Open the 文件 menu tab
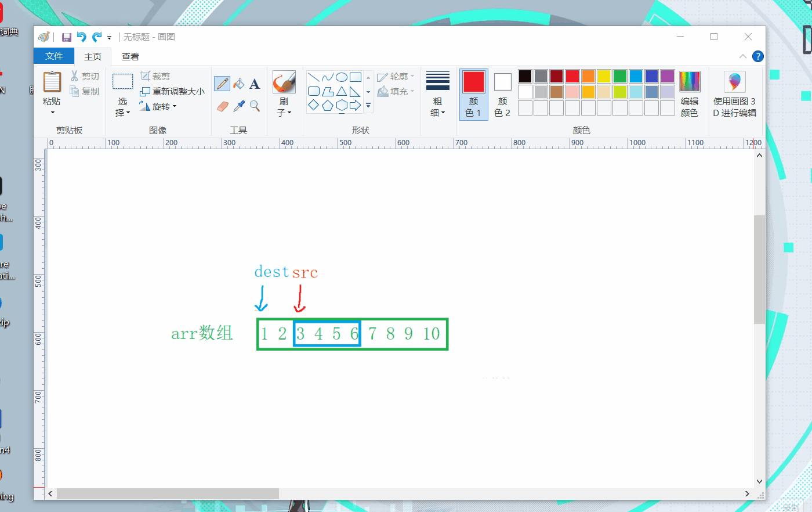Image resolution: width=812 pixels, height=512 pixels. tap(54, 56)
